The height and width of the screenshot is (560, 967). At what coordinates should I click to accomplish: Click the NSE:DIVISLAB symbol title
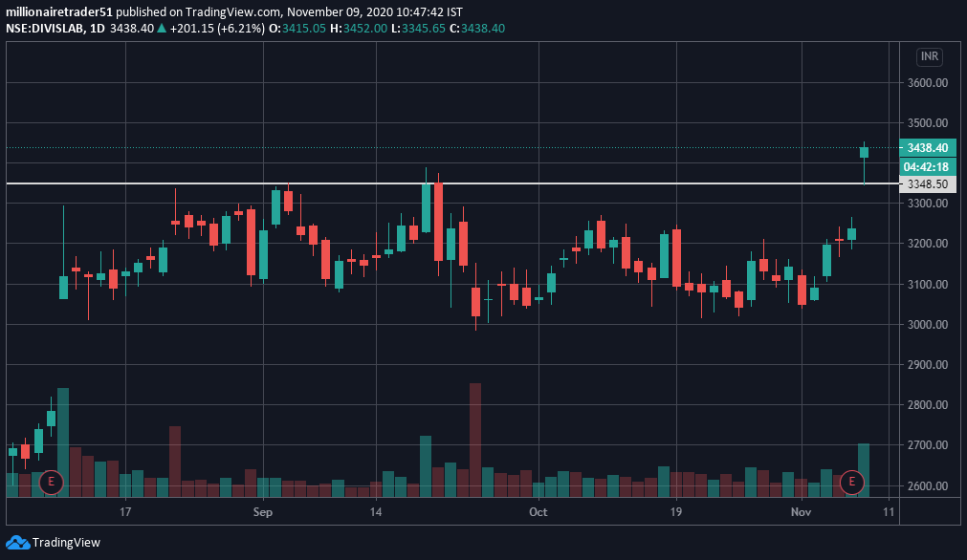(x=45, y=29)
